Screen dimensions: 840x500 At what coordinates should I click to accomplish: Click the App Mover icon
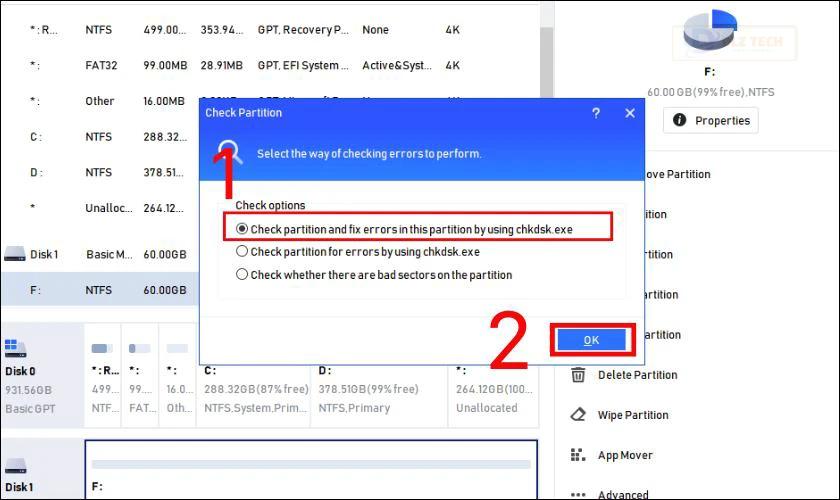(x=578, y=455)
